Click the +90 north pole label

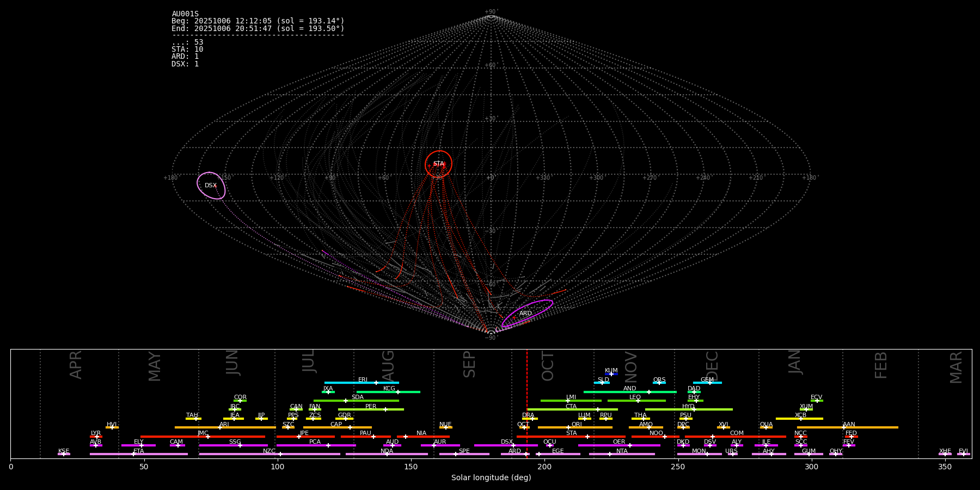point(491,12)
